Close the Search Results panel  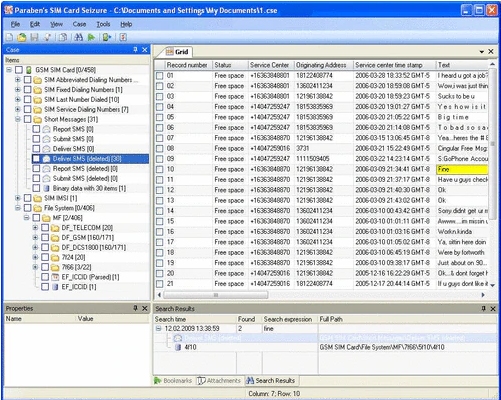click(493, 309)
